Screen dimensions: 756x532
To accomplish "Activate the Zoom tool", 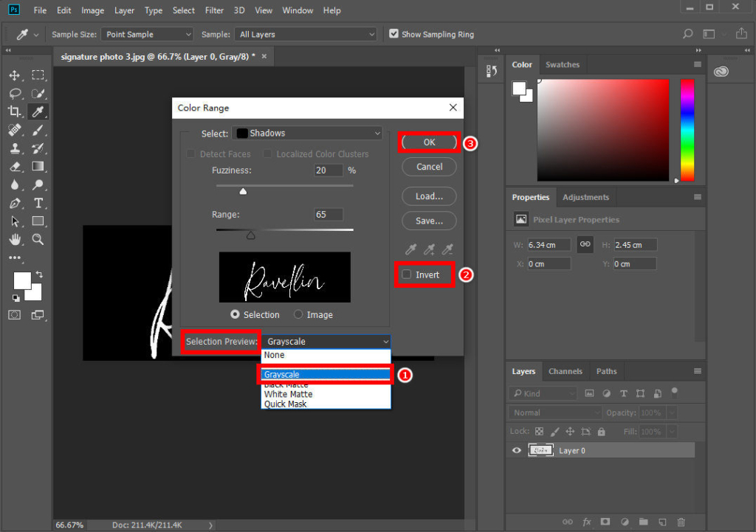I will click(38, 239).
